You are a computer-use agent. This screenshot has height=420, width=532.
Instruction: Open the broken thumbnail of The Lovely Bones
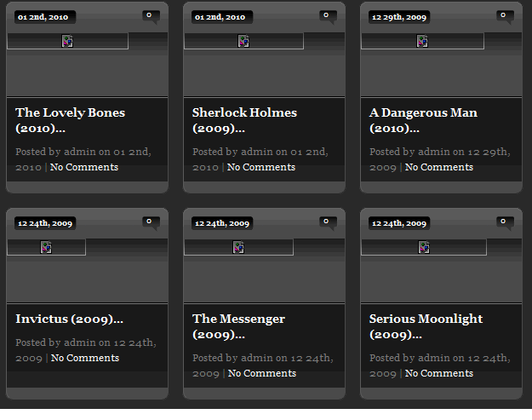coord(67,41)
